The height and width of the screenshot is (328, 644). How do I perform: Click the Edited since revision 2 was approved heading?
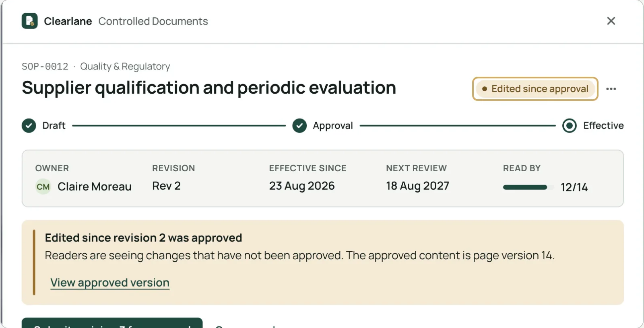(x=144, y=238)
